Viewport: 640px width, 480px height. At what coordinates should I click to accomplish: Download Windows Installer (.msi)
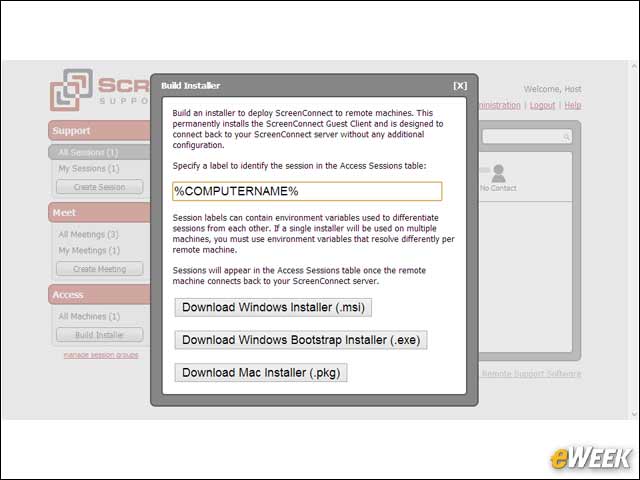pyautogui.click(x=273, y=307)
